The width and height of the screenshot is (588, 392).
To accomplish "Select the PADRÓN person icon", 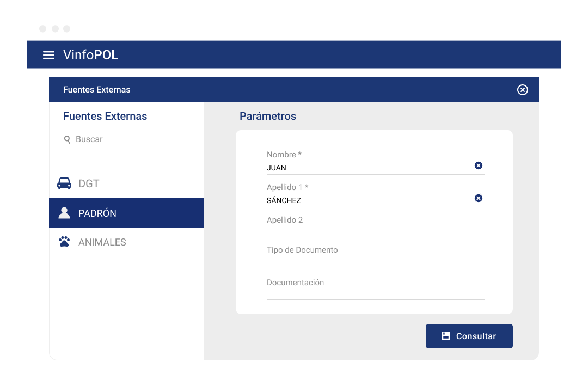I will click(x=64, y=213).
